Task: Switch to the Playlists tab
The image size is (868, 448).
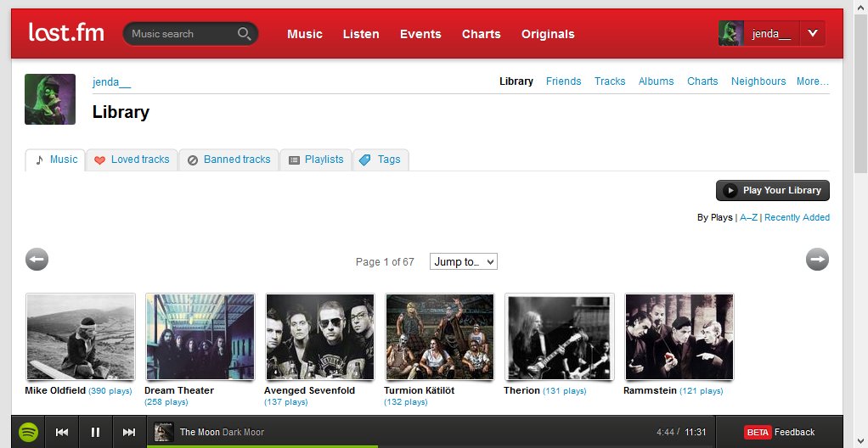Action: [316, 160]
